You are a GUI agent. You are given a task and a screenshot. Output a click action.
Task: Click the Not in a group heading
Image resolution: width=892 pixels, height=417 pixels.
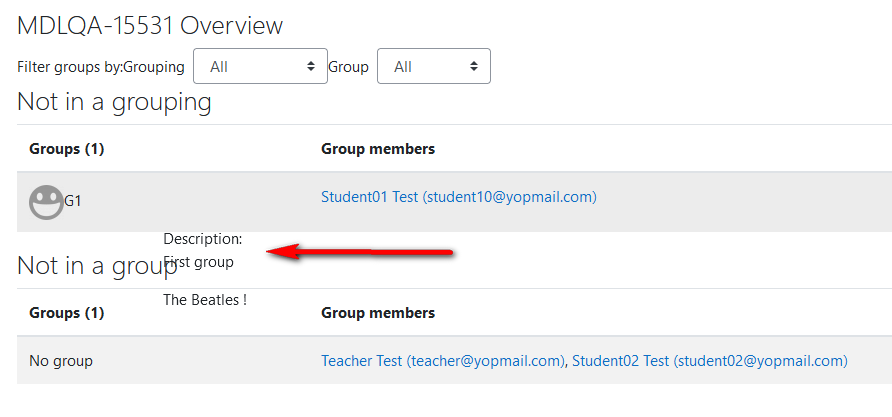(97, 266)
